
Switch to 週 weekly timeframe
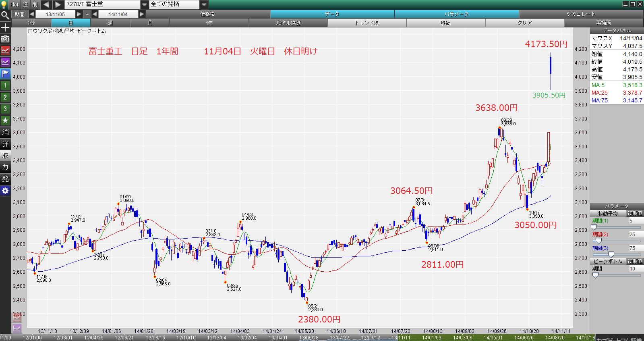click(x=110, y=23)
